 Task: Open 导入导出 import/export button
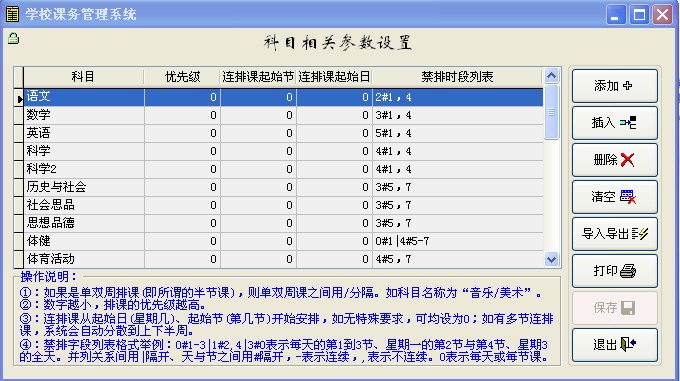615,234
